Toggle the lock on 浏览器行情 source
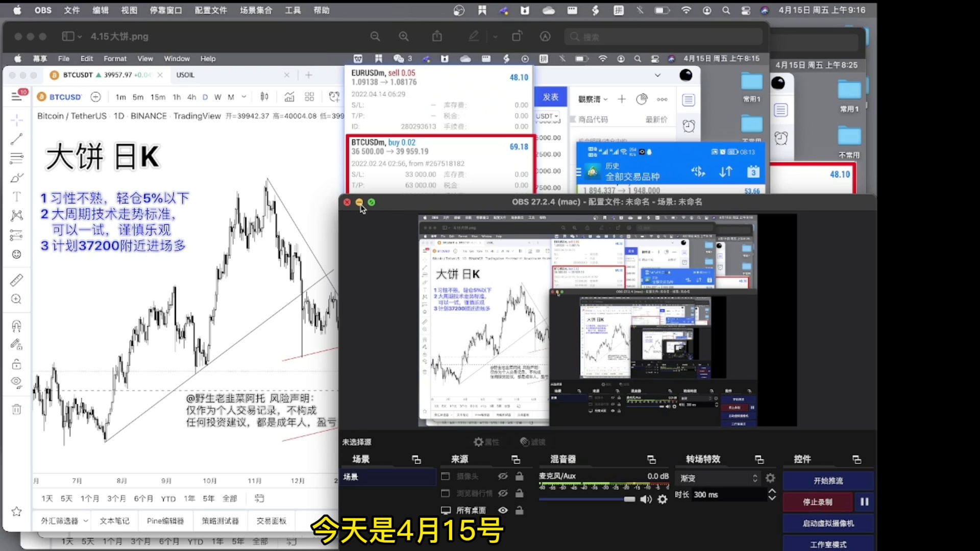Viewport: 980px width, 551px height. (519, 493)
